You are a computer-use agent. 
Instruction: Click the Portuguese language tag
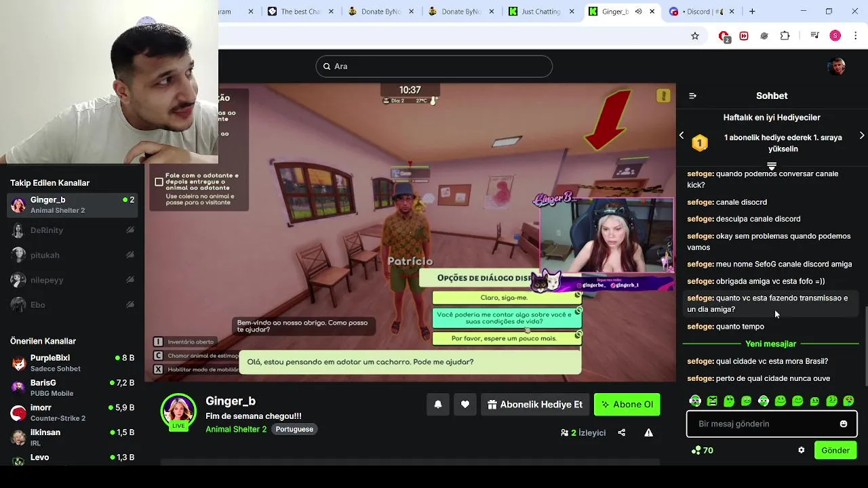point(294,429)
